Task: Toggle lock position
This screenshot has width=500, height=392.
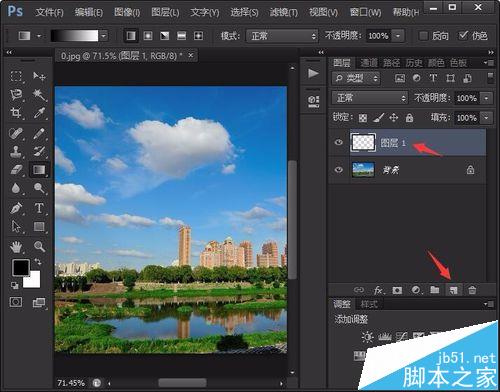Action: pos(394,118)
